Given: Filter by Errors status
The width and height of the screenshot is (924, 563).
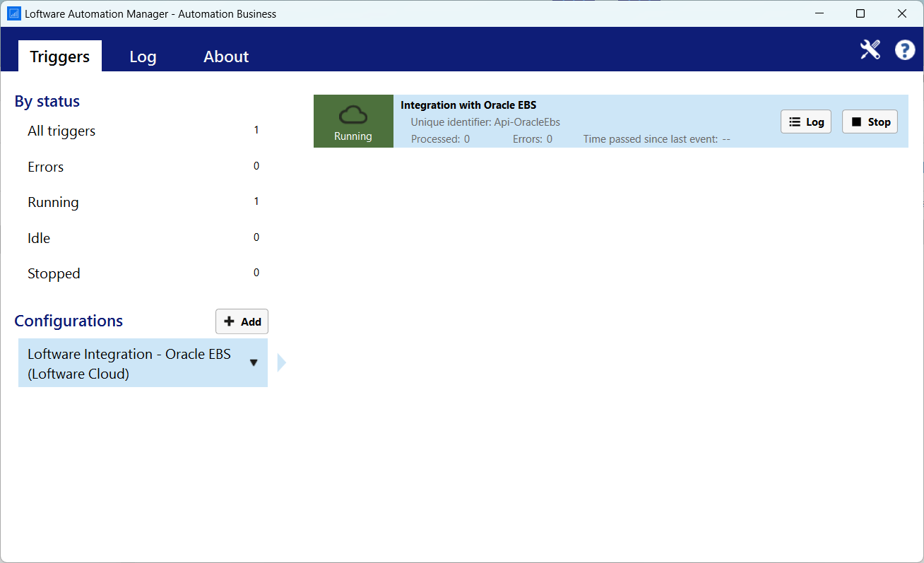Looking at the screenshot, I should 143,167.
